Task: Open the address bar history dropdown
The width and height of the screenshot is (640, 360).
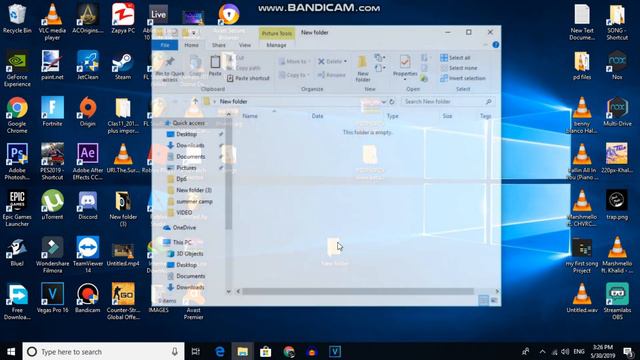Action: 384,102
